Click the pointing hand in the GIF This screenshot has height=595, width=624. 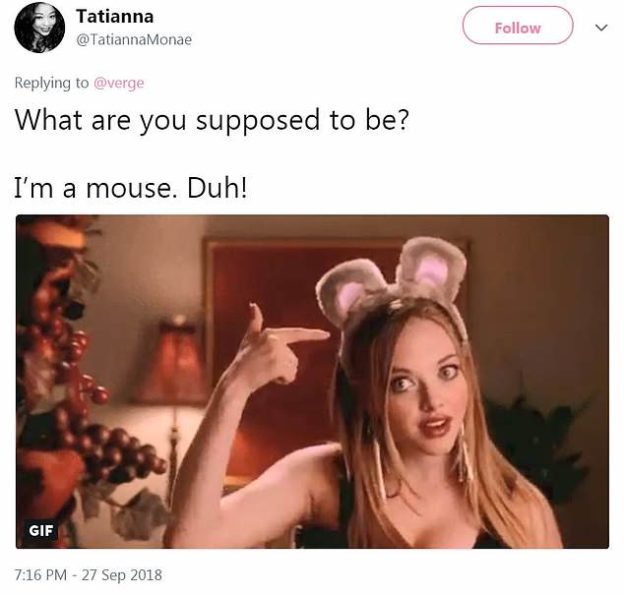(277, 344)
